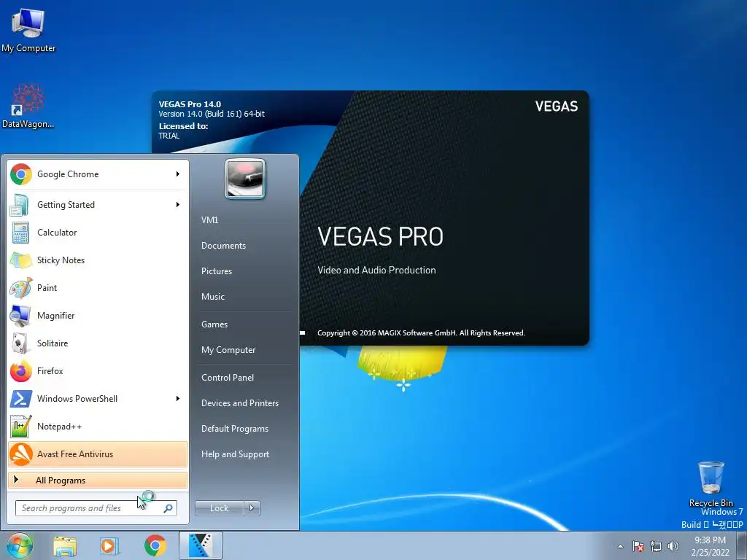Viewport: 747px width, 560px height.
Task: Click the VEGAS PRO splash title
Action: 380,237
